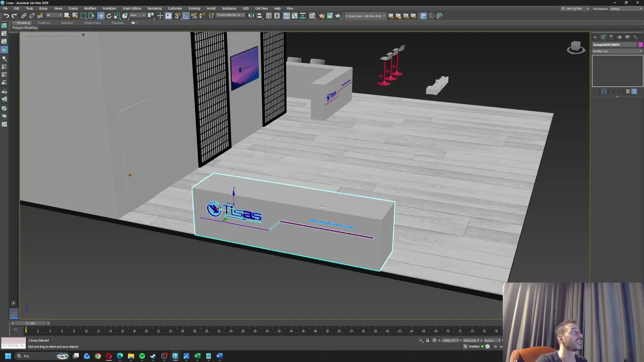Open the Arnold menu
Viewport: 644px width, 362px height.
[211, 9]
